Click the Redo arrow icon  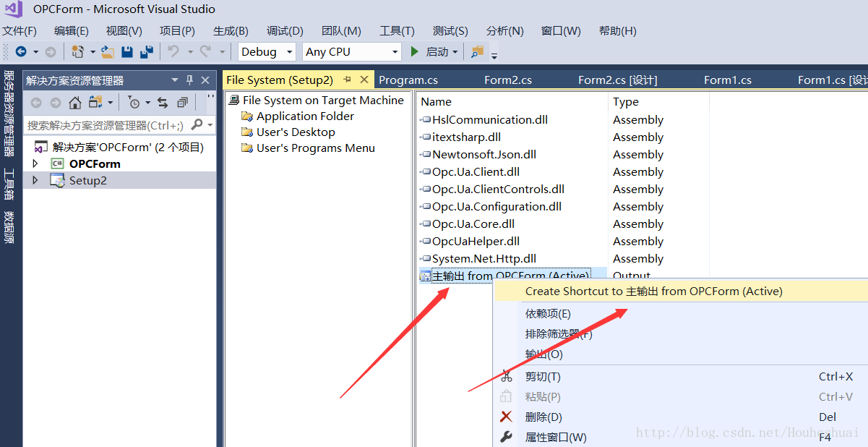[x=205, y=51]
